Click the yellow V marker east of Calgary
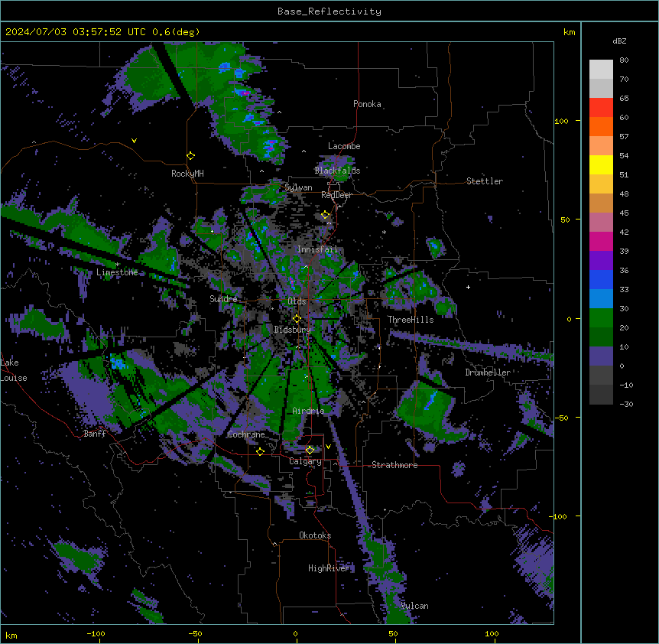The height and width of the screenshot is (644, 659). point(328,447)
